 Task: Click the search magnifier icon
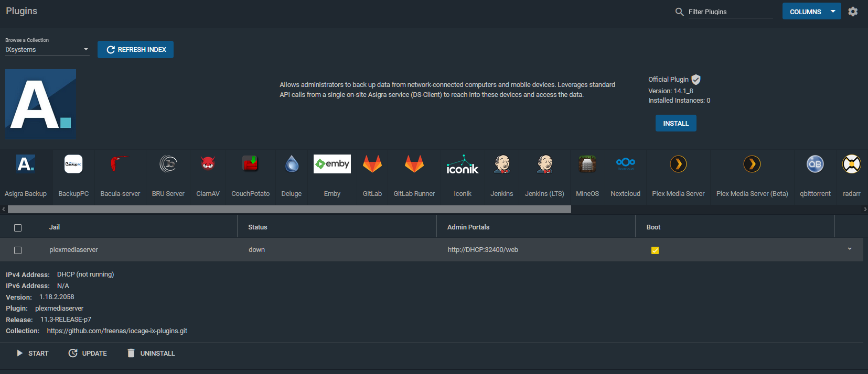[679, 12]
